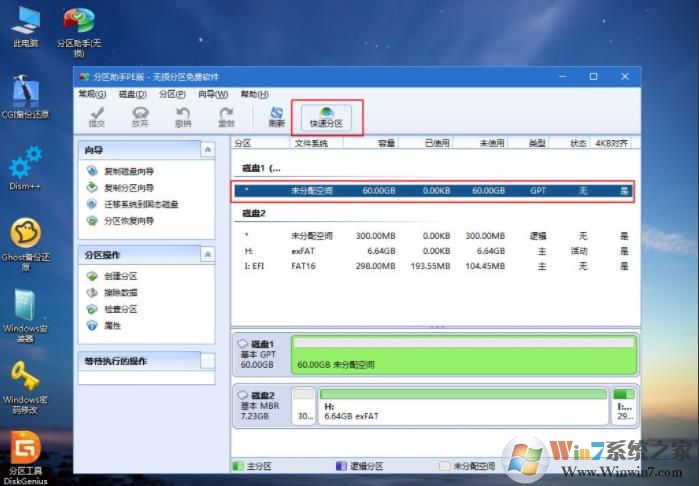Open the 向导(W) menu
This screenshot has width=699, height=486.
click(213, 94)
